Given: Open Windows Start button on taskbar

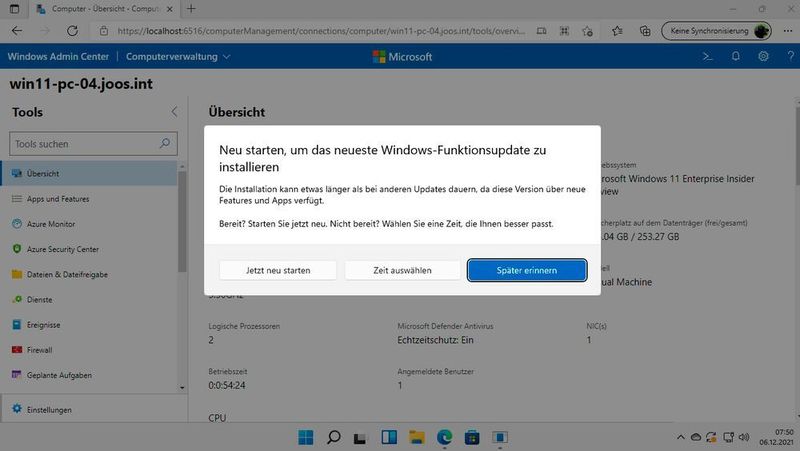Looking at the screenshot, I should tap(306, 437).
